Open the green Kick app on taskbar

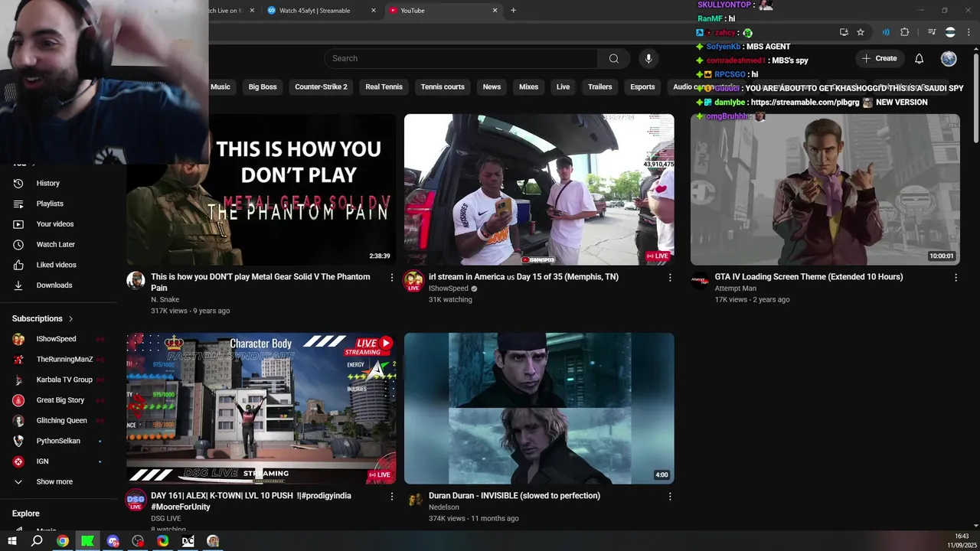coord(88,541)
